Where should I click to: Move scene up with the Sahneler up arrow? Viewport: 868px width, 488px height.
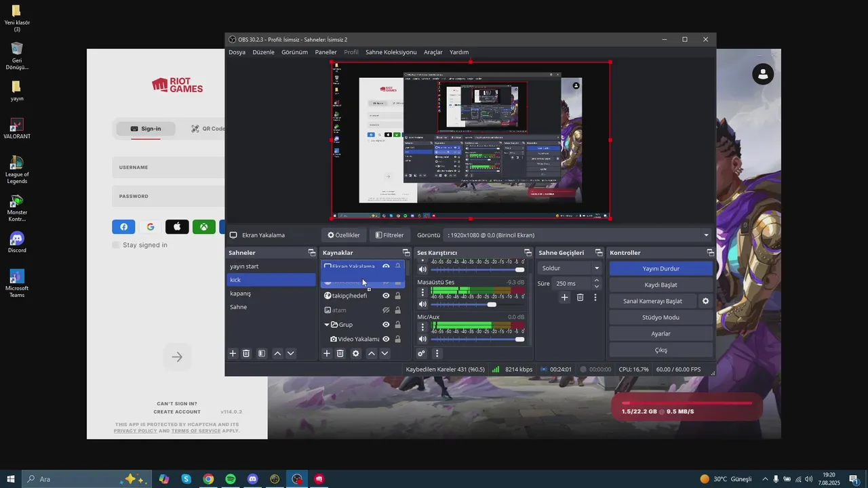tap(277, 353)
